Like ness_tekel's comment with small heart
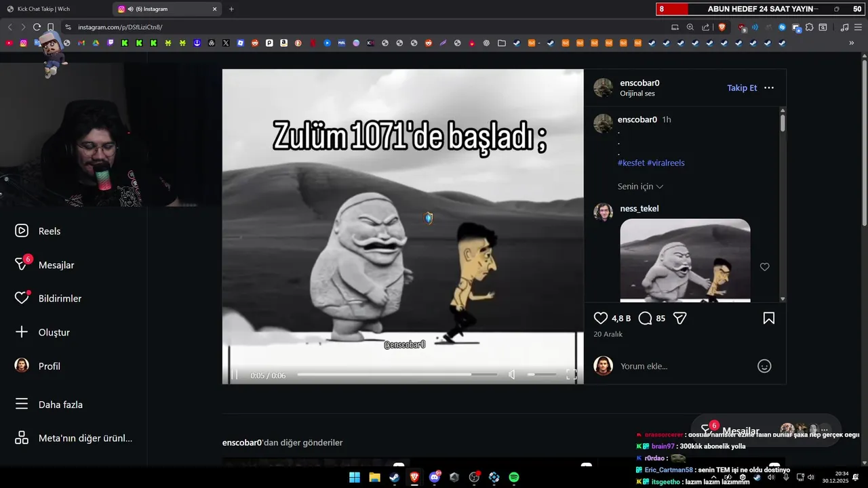 pos(765,267)
